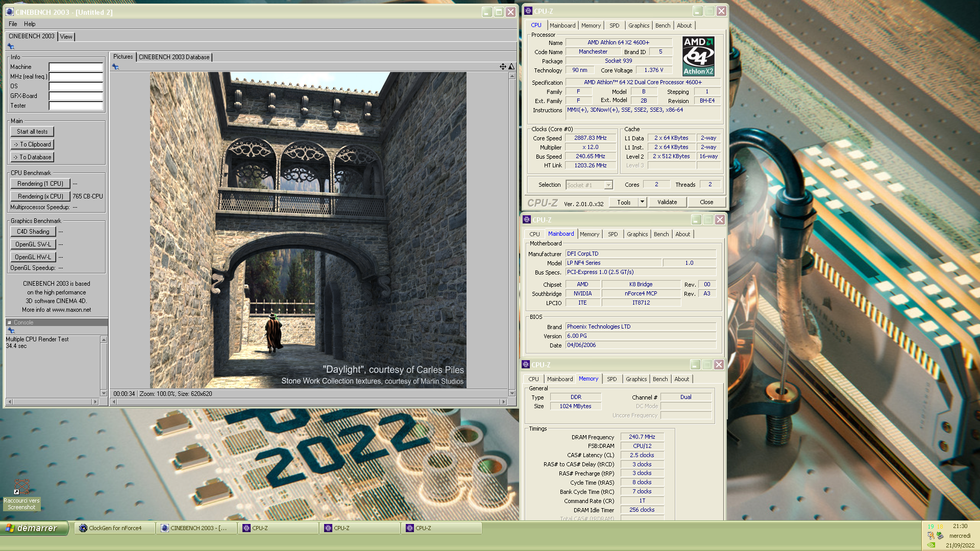Image resolution: width=980 pixels, height=551 pixels.
Task: Click the Tools button in CPU-Z
Action: (x=624, y=202)
